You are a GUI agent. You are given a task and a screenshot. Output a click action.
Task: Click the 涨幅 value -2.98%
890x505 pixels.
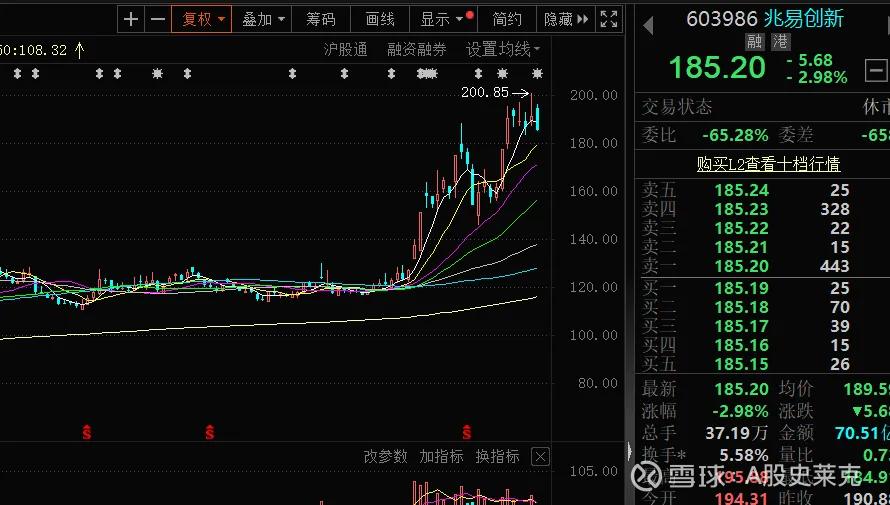pyautogui.click(x=738, y=411)
